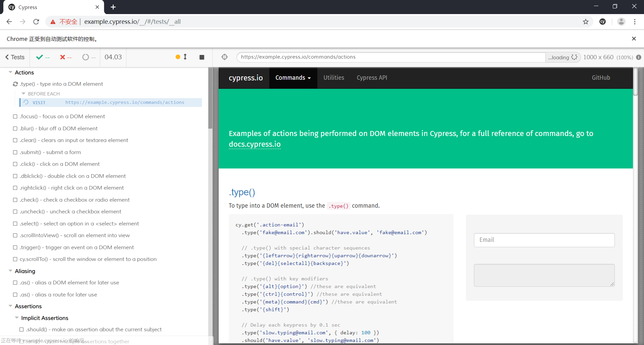Switch to the Utilities nav item
644x345 pixels.
(x=333, y=78)
